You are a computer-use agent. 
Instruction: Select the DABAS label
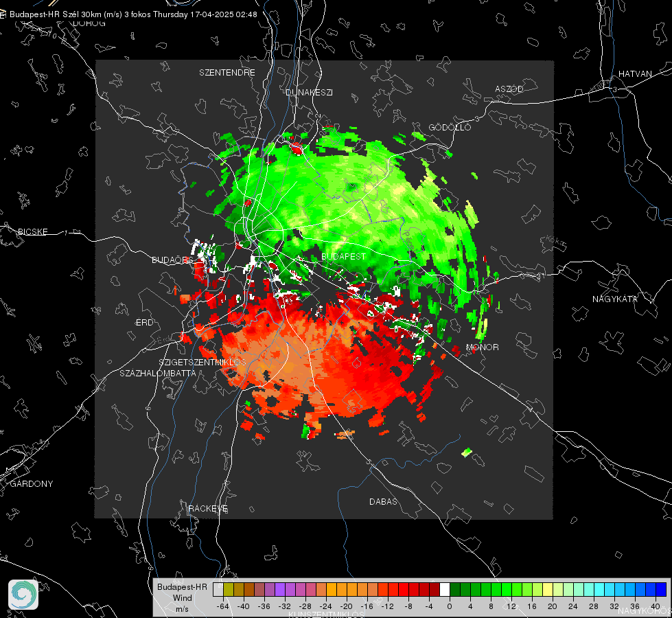click(x=383, y=501)
